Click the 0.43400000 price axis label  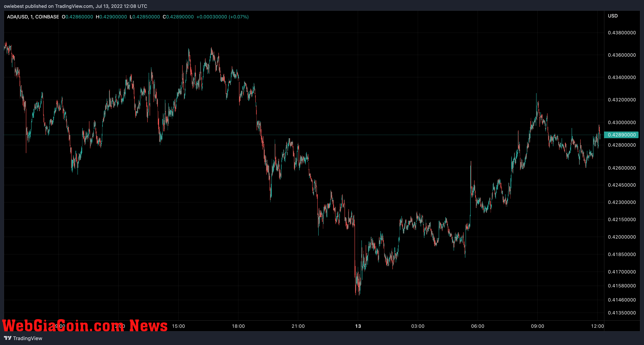point(622,77)
